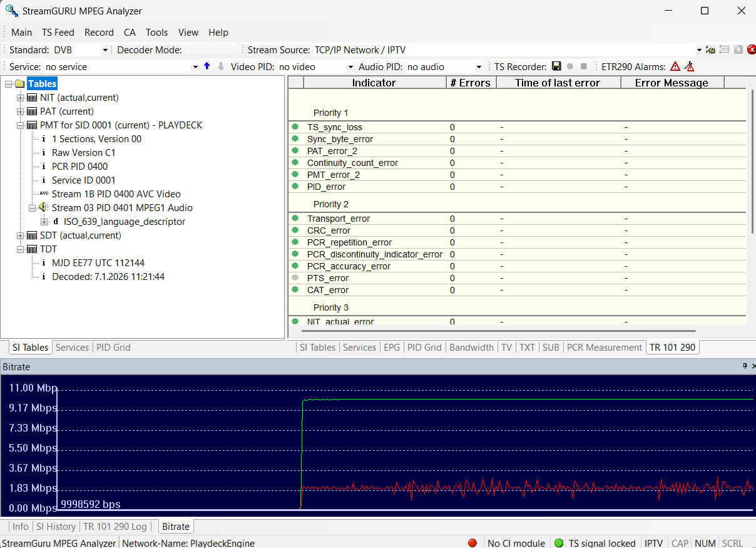Open ETR290 alarm settings wrench icon
756x548 pixels.
pos(689,66)
